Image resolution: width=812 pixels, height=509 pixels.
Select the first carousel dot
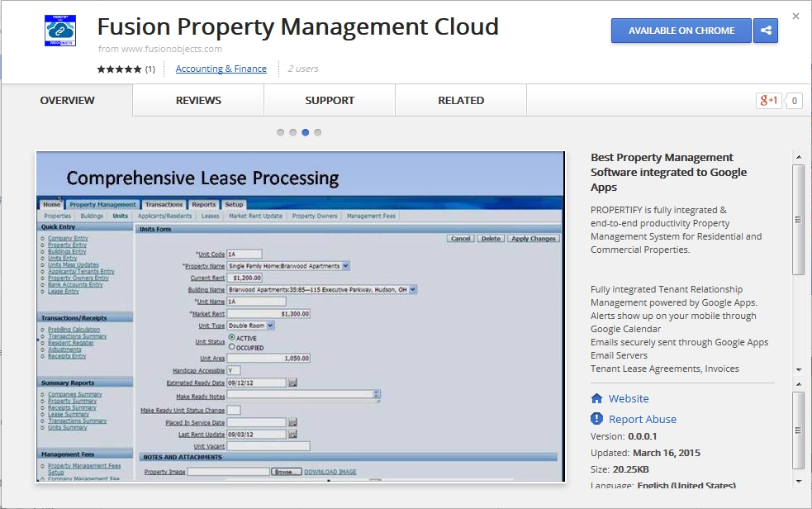281,132
